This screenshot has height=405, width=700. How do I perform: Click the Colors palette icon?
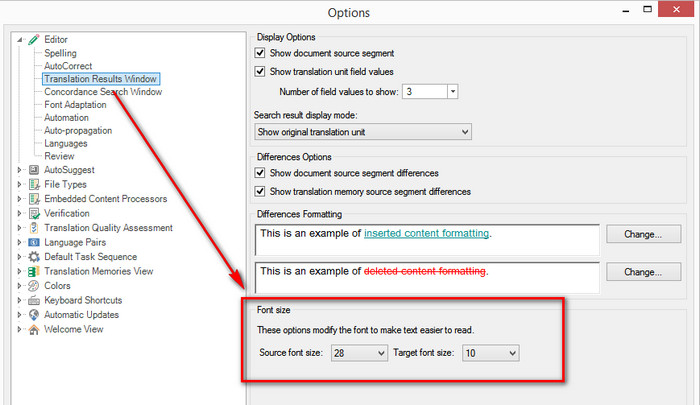[34, 286]
